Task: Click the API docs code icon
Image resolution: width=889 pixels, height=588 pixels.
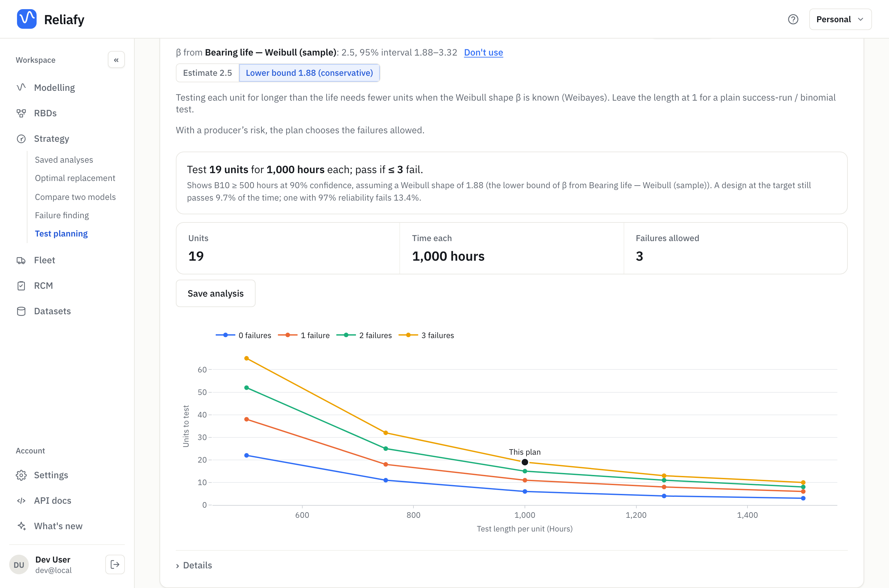Action: (21, 501)
